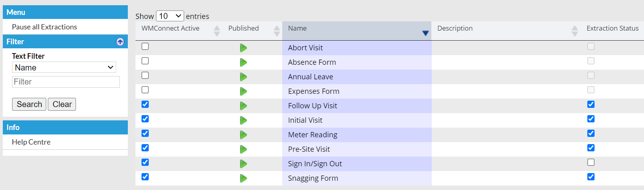Click into the Filter text field
644x190 pixels.
coord(66,82)
